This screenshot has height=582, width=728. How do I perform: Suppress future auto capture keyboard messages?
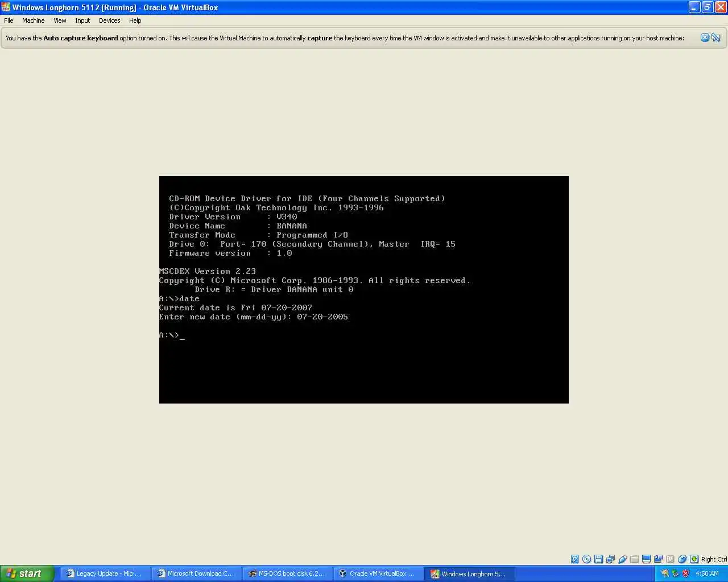716,38
